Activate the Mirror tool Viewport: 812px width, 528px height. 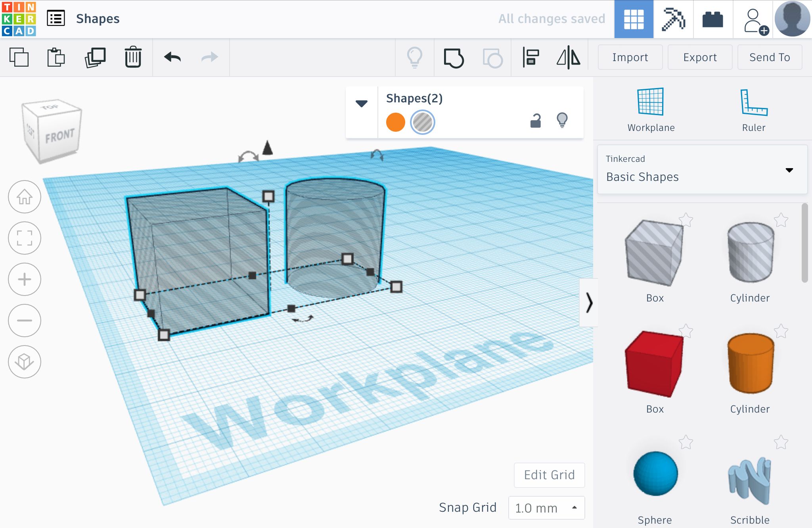[568, 58]
